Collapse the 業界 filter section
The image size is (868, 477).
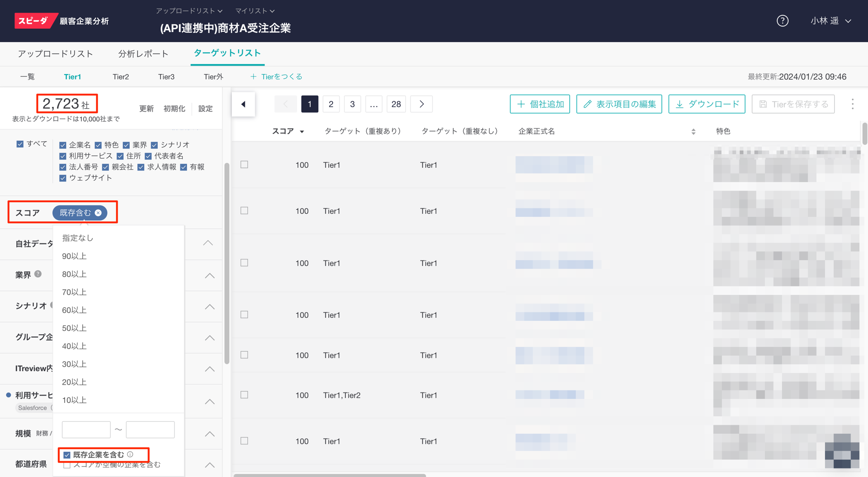pyautogui.click(x=209, y=275)
